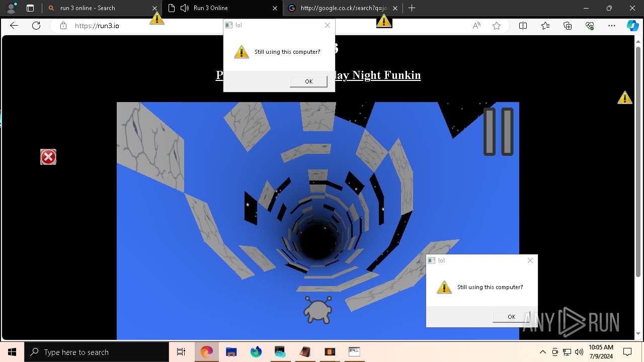Switch to the google.co.ck search tab

pos(342,8)
